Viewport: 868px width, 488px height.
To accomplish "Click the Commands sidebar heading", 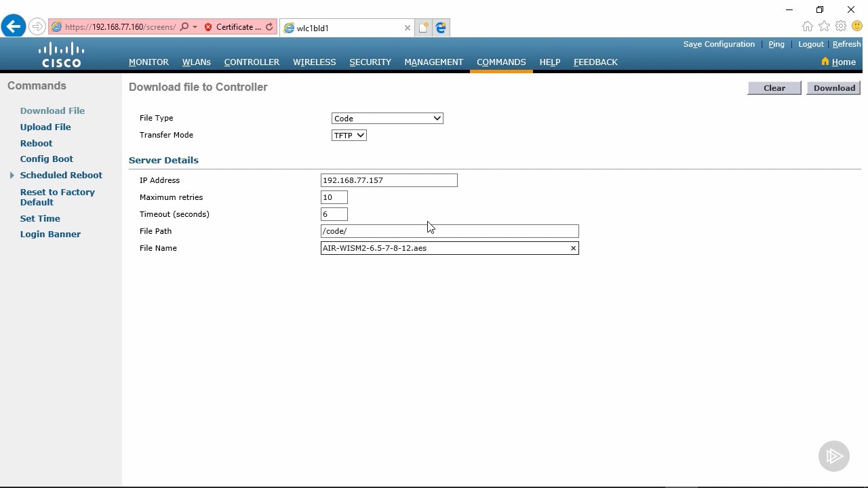I will 37,85.
